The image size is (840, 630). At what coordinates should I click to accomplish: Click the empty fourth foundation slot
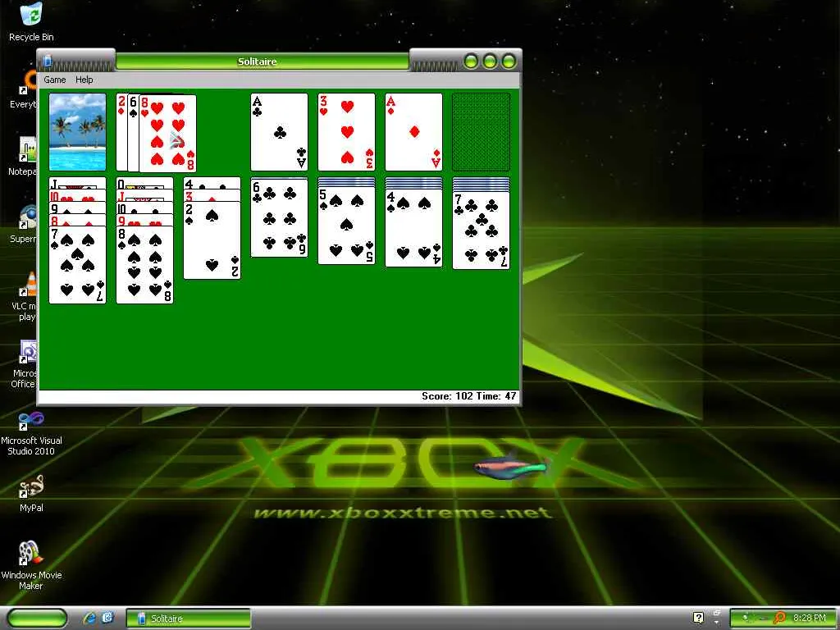point(481,132)
